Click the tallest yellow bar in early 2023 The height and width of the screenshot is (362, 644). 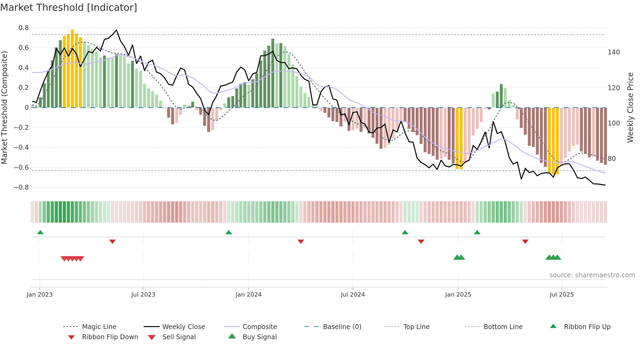[x=72, y=68]
